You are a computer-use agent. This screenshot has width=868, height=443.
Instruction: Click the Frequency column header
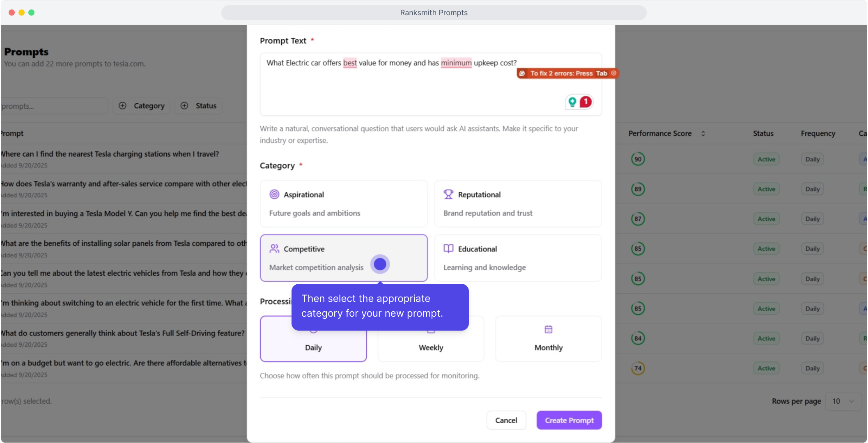click(817, 134)
